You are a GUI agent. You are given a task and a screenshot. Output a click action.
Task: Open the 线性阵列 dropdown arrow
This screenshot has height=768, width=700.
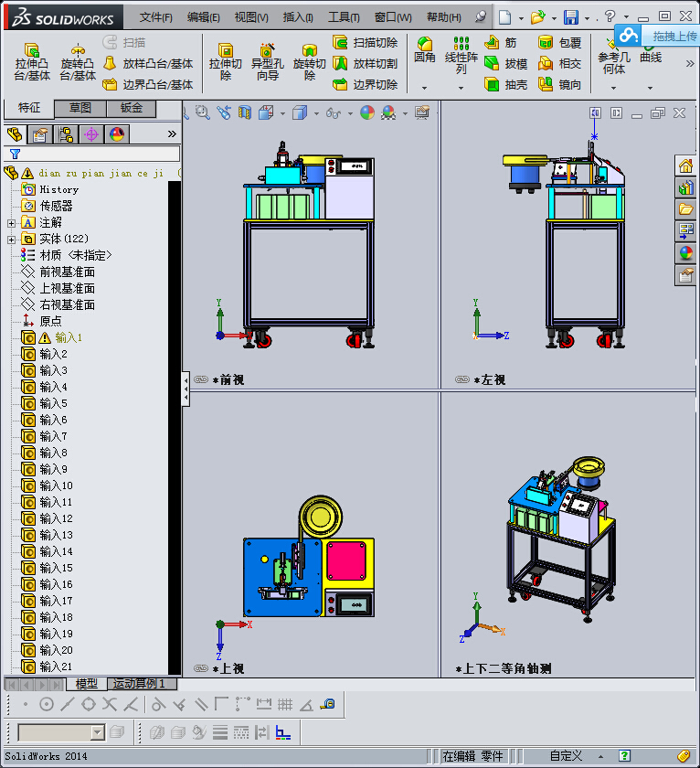click(461, 88)
